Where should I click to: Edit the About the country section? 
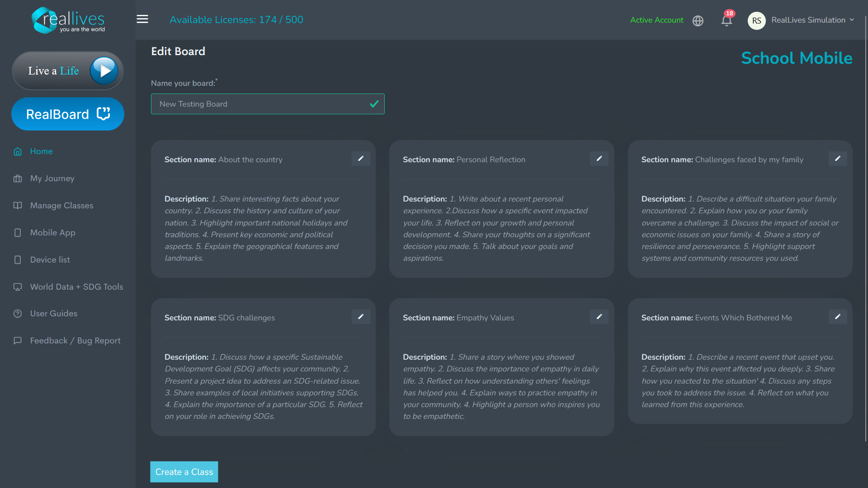[361, 159]
